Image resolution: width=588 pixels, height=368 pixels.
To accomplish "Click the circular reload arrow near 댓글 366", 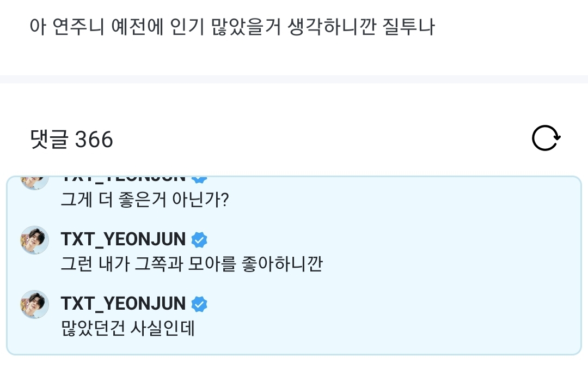I will pyautogui.click(x=545, y=137).
